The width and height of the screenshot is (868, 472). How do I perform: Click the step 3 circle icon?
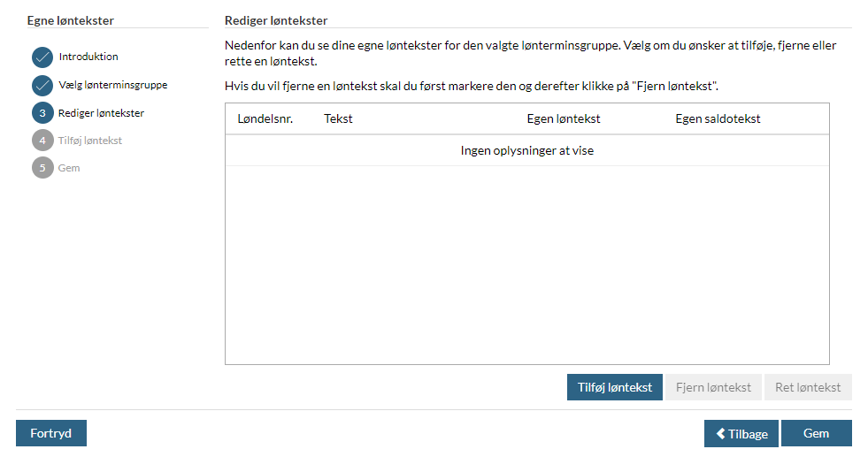click(x=42, y=113)
